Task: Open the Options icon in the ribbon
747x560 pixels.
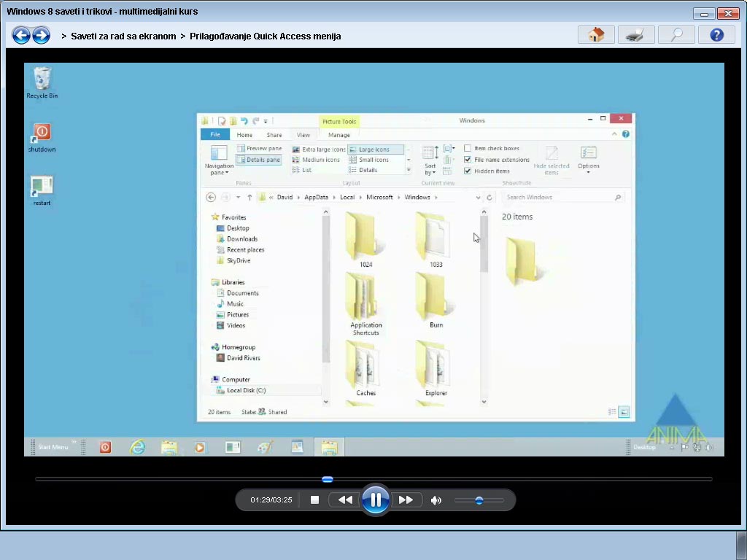Action: pos(587,155)
